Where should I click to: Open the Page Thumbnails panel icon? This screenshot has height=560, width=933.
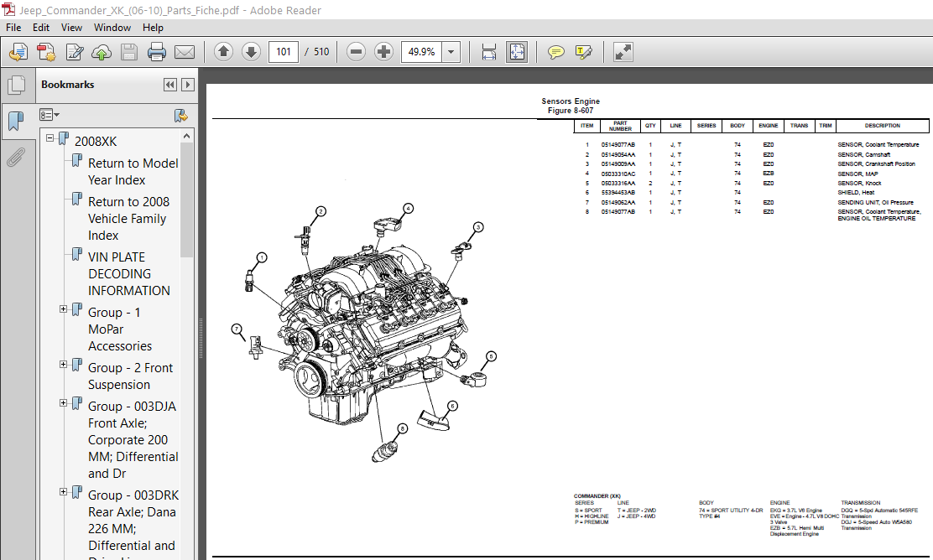(17, 85)
